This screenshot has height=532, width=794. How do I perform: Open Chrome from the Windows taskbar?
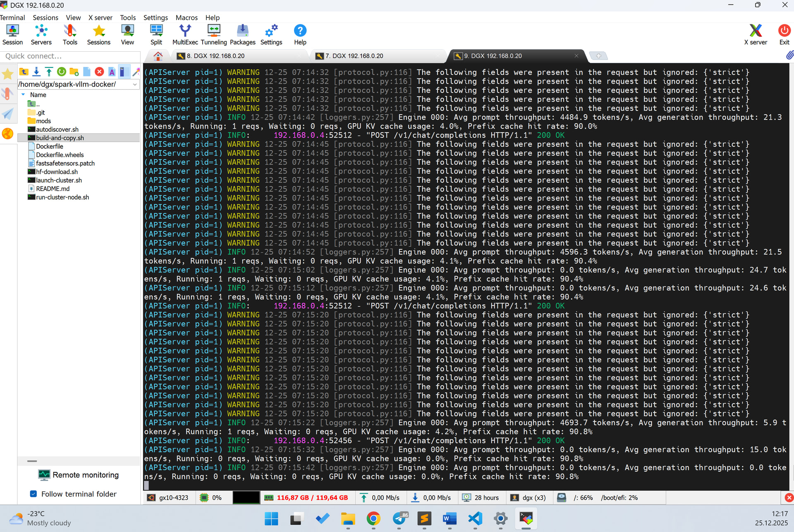point(373,518)
